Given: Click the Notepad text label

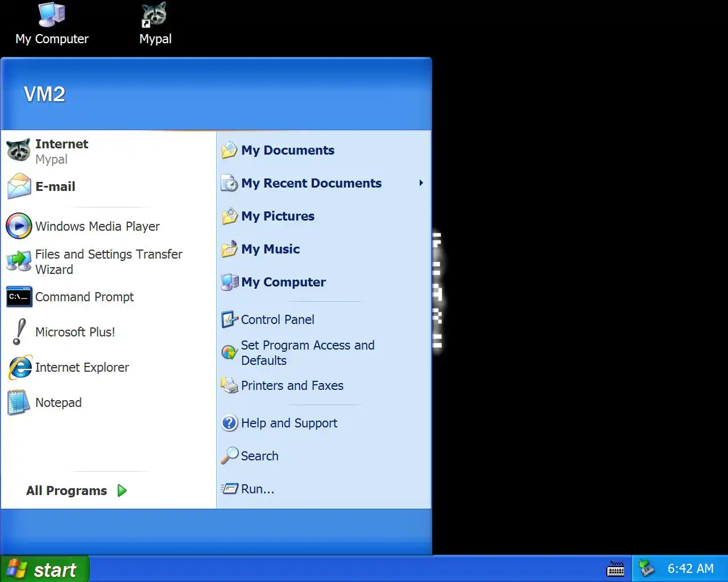Looking at the screenshot, I should pos(59,402).
